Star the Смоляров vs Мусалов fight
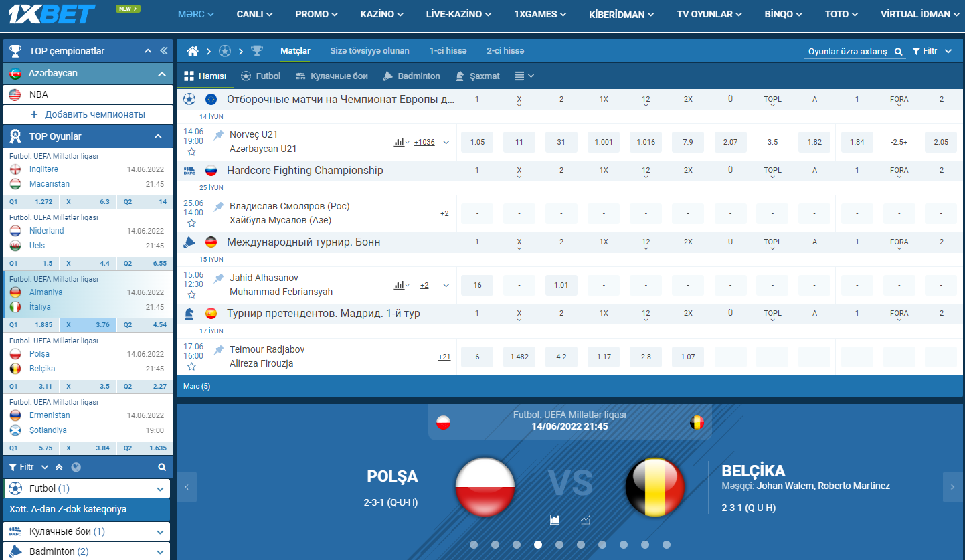 click(x=191, y=223)
